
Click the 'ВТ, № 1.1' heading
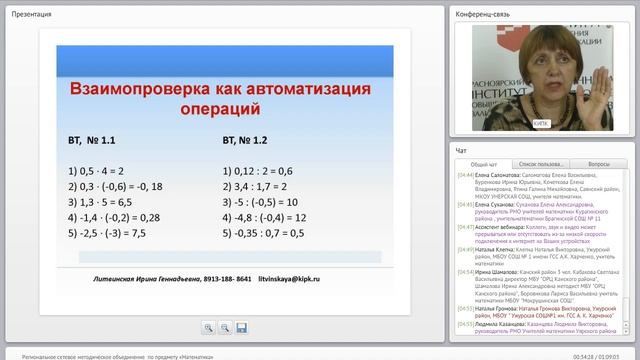(92, 140)
